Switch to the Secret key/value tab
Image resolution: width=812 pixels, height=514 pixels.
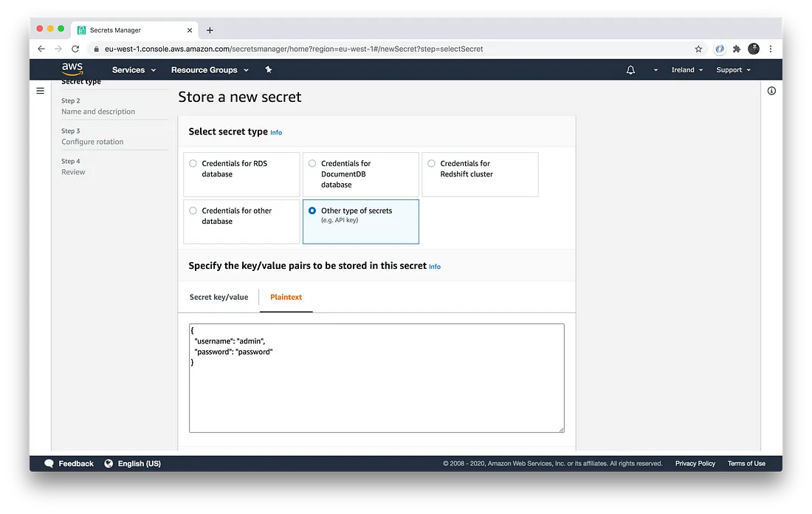(x=219, y=297)
